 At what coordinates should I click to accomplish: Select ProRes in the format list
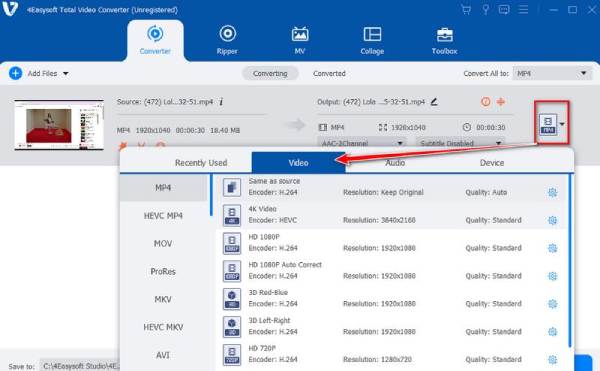(163, 272)
